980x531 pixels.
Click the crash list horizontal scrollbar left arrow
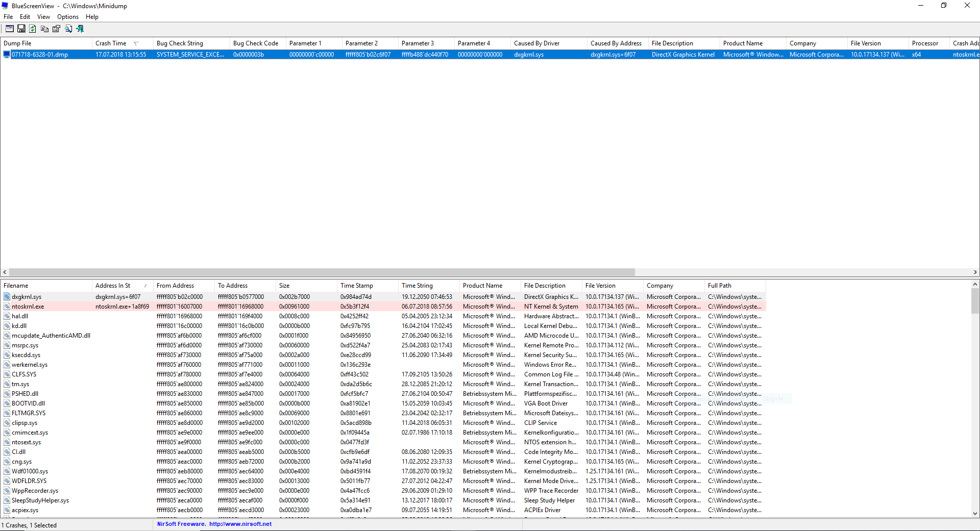(5, 272)
